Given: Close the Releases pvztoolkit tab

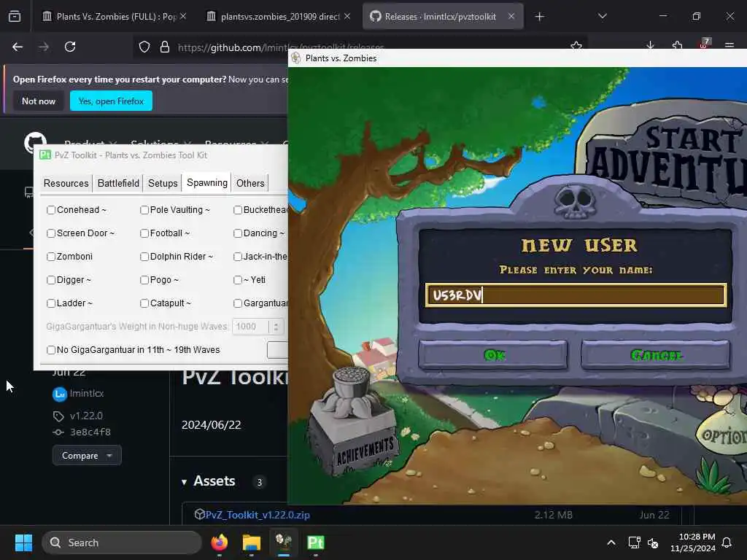Looking at the screenshot, I should tap(511, 16).
